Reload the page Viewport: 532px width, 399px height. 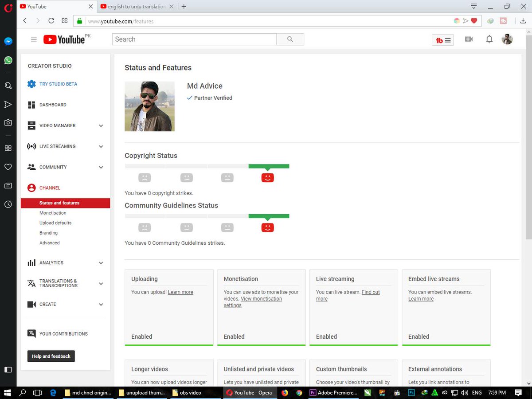click(51, 21)
